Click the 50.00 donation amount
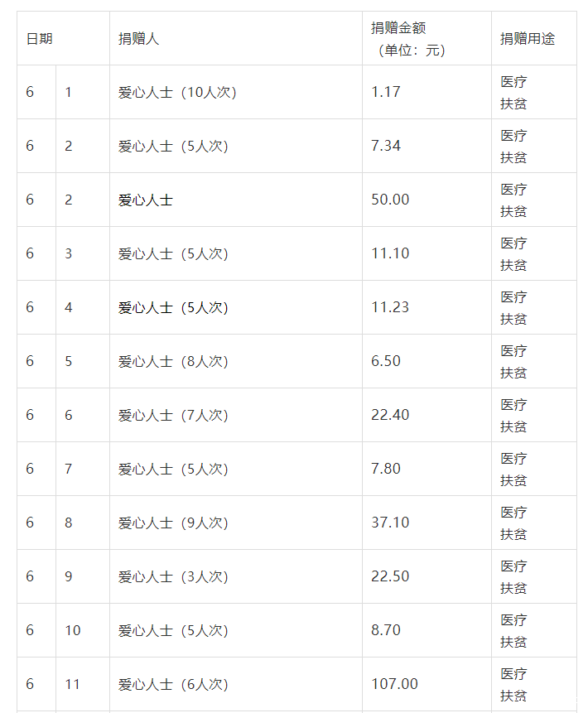The image size is (588, 713). (x=390, y=200)
